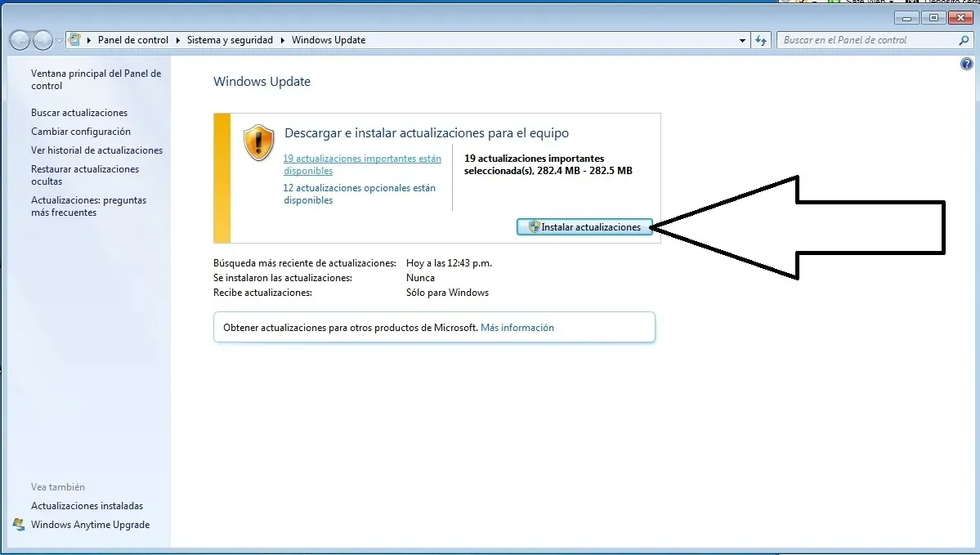Click the Forward navigation arrow
The height and width of the screenshot is (555, 980).
point(43,41)
